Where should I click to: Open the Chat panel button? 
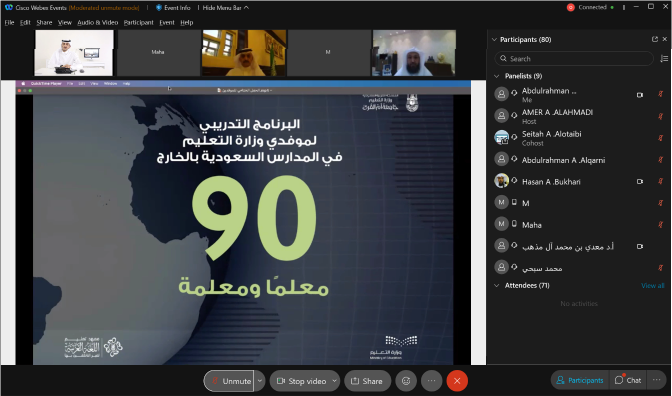[628, 380]
